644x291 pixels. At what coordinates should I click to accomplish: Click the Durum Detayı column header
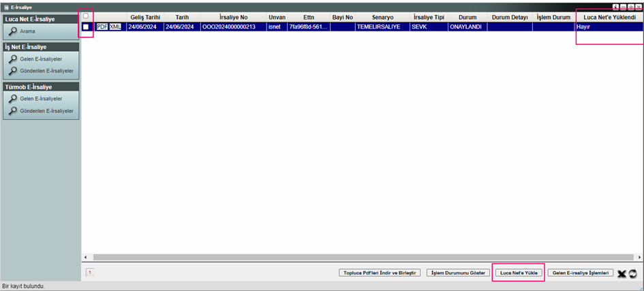510,18
